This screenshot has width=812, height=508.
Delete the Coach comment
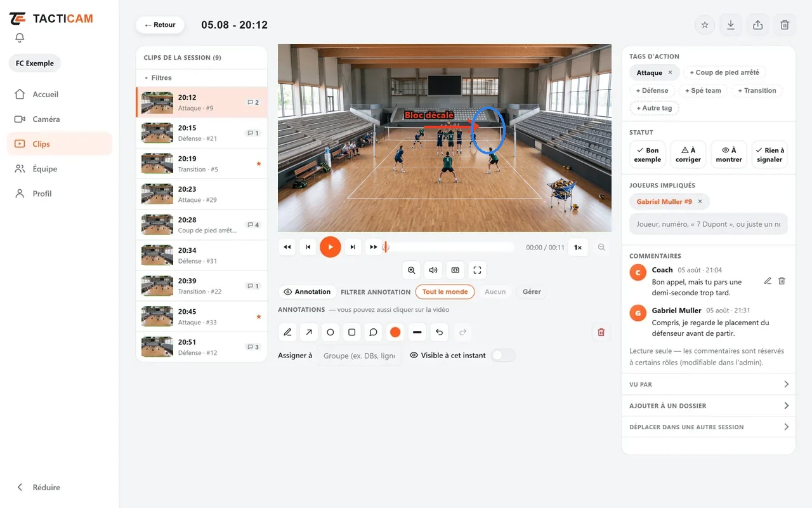(x=782, y=281)
